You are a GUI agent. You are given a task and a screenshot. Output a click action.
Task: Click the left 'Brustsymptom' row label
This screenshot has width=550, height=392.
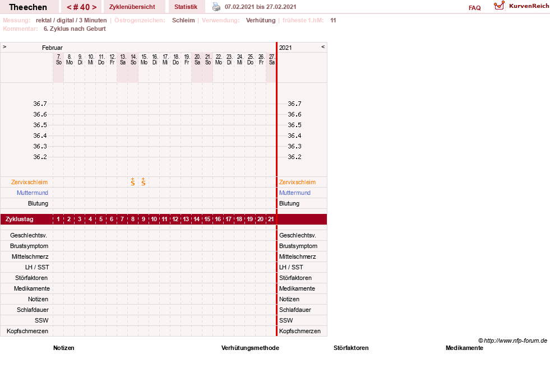29,246
